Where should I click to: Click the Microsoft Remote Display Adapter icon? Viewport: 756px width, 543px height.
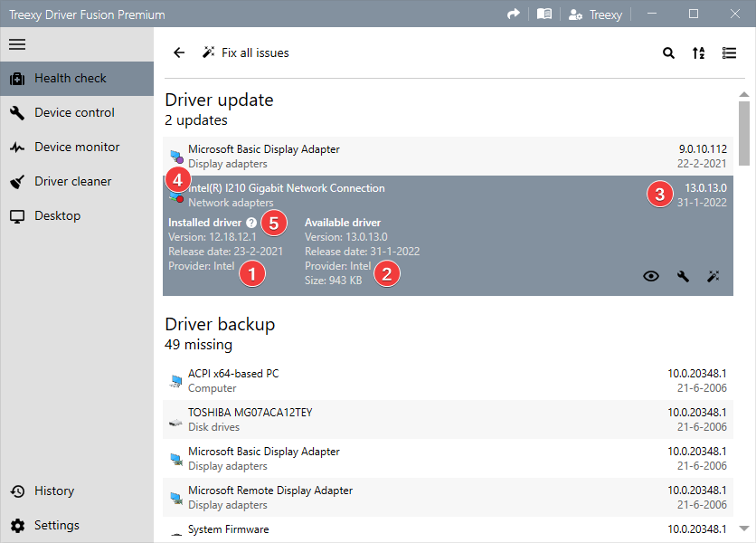176,498
